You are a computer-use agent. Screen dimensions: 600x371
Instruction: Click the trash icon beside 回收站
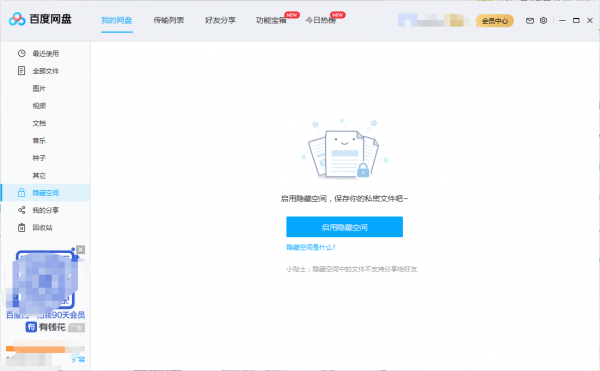pyautogui.click(x=21, y=228)
